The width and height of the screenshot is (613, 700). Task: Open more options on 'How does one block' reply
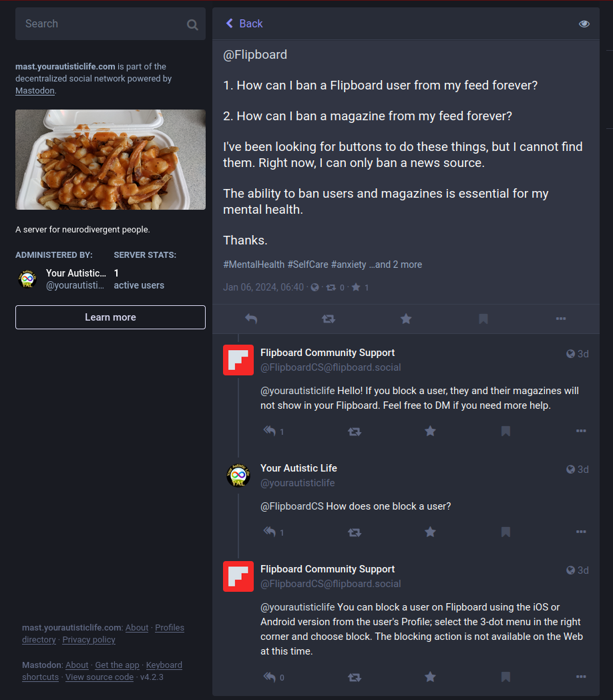[x=581, y=532]
